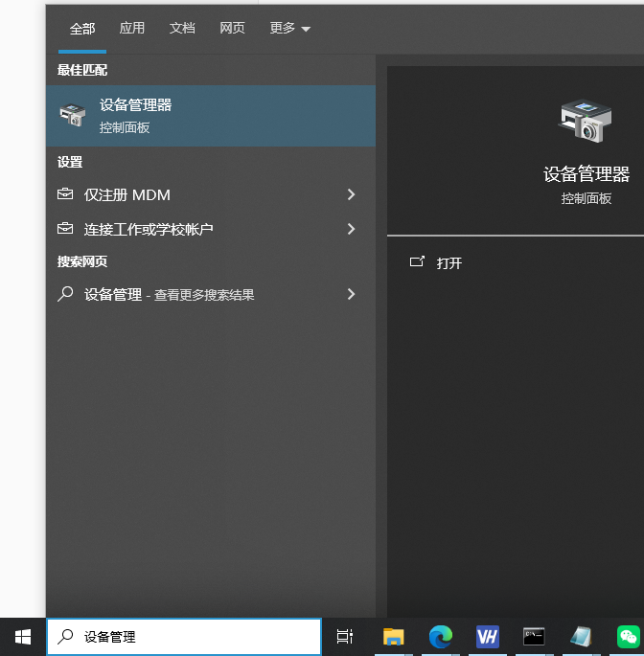This screenshot has width=644, height=656.
Task: Click the 设备管理器 icon in best match
Action: click(73, 115)
